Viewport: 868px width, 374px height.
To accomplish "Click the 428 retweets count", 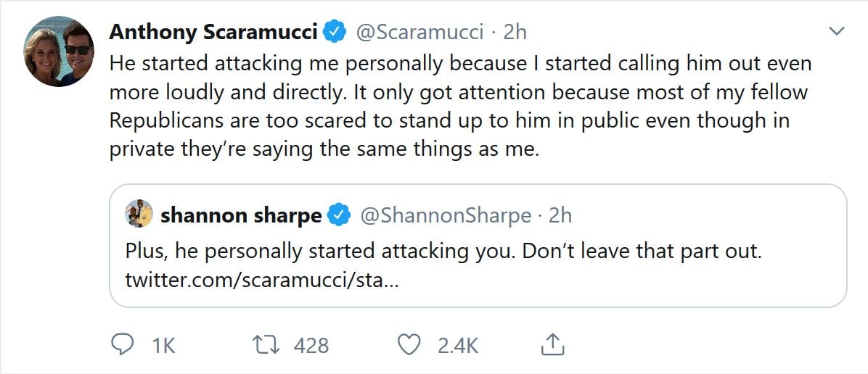I will [311, 346].
